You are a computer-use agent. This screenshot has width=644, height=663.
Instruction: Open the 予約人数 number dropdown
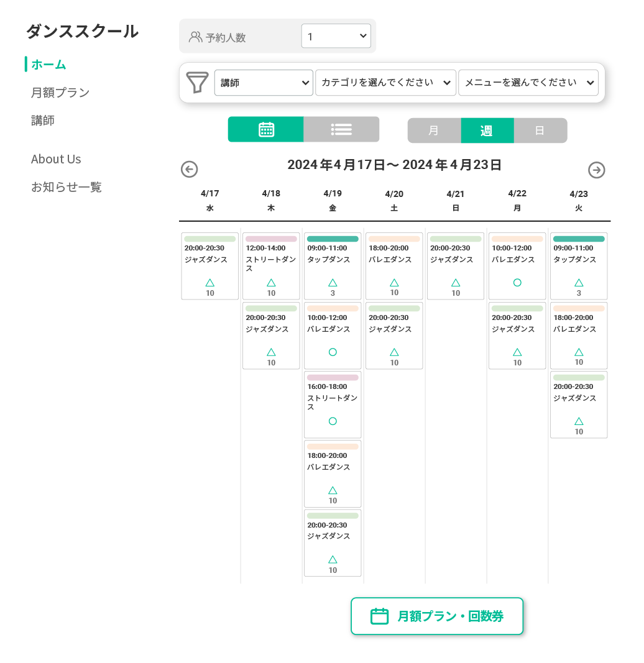click(x=336, y=37)
